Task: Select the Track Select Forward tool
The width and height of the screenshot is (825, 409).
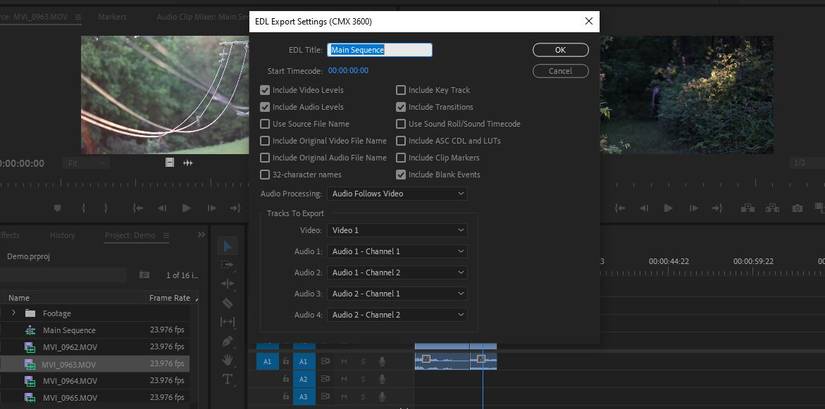Action: point(228,265)
